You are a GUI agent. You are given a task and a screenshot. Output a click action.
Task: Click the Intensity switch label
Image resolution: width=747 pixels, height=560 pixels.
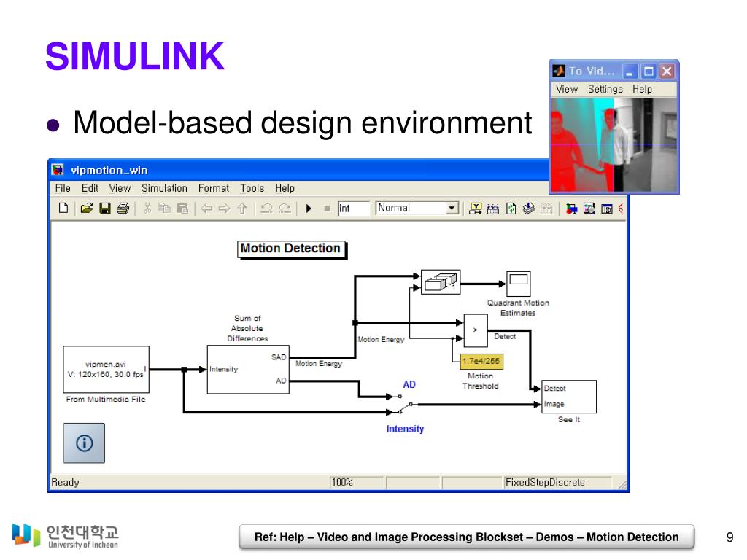pyautogui.click(x=405, y=429)
